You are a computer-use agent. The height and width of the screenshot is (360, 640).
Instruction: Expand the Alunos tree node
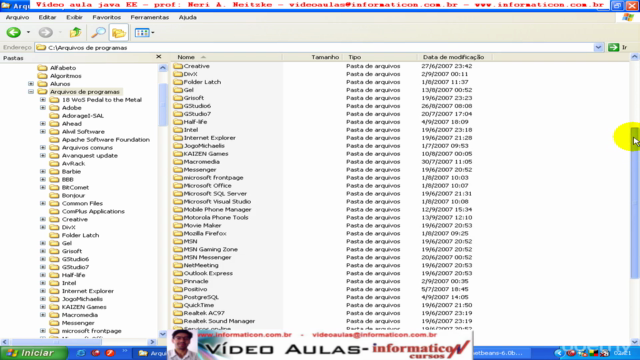pyautogui.click(x=31, y=84)
